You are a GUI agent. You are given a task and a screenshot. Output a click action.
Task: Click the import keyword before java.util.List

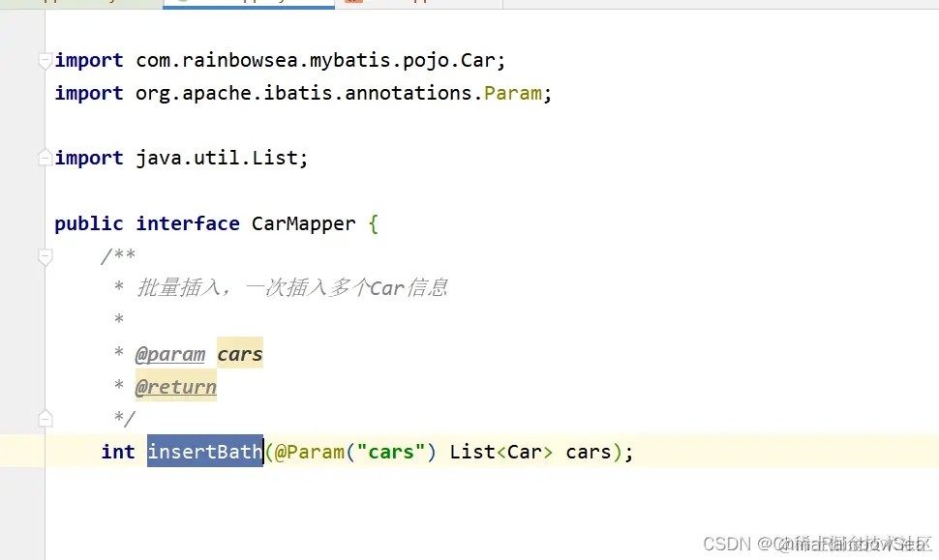click(x=89, y=158)
